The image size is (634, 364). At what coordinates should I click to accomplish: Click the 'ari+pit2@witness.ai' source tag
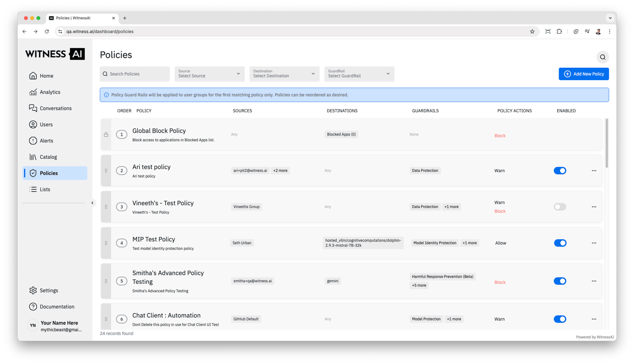point(250,171)
